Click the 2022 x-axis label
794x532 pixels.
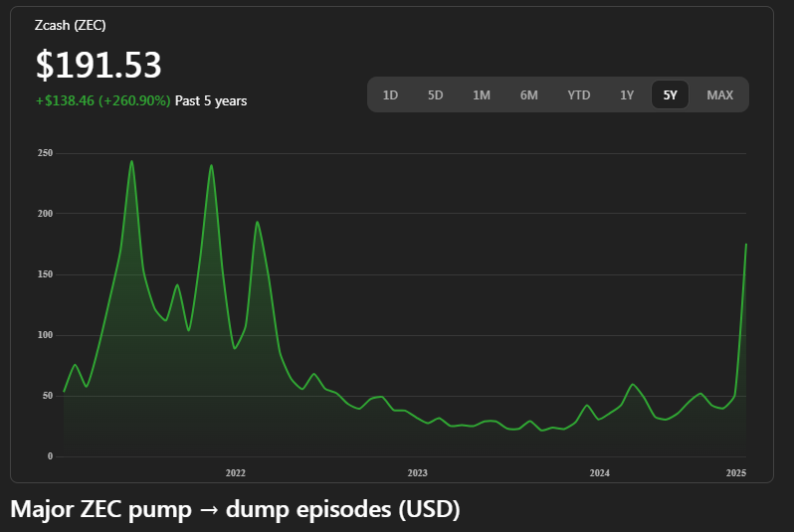(236, 472)
